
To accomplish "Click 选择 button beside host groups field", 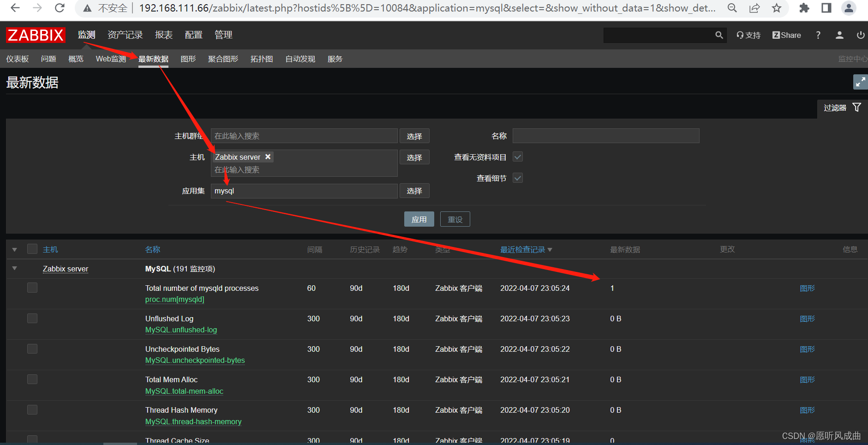I will pyautogui.click(x=414, y=136).
